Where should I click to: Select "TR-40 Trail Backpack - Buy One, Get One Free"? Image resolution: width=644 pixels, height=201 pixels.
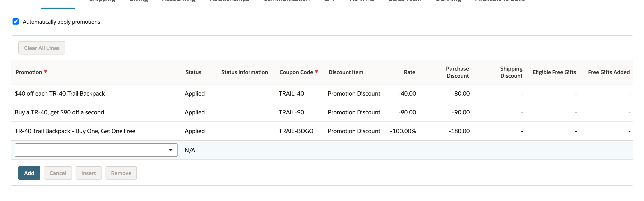pos(75,131)
